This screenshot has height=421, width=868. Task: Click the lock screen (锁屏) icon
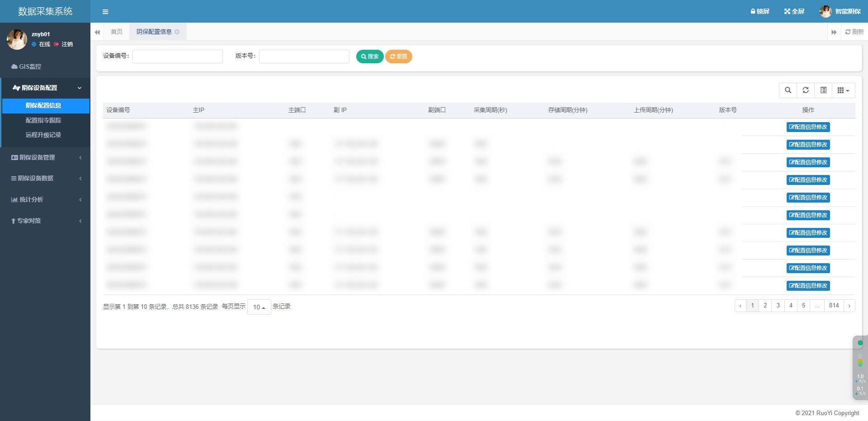[x=759, y=11]
